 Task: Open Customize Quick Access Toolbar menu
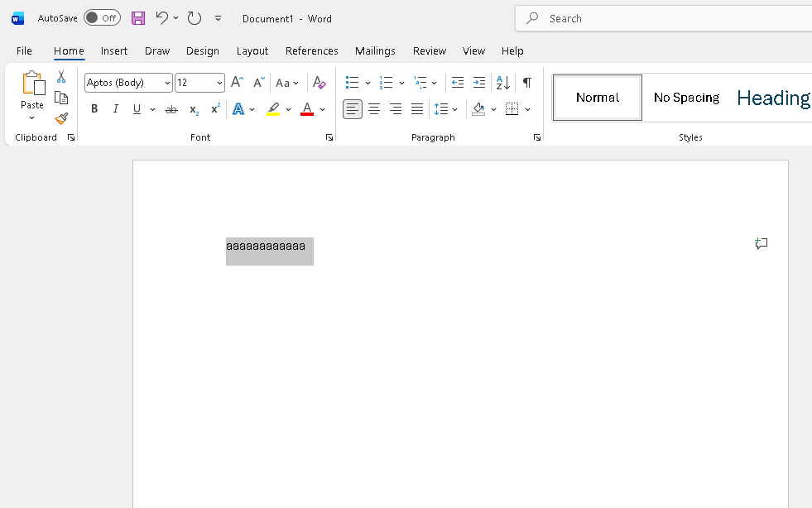(x=218, y=18)
